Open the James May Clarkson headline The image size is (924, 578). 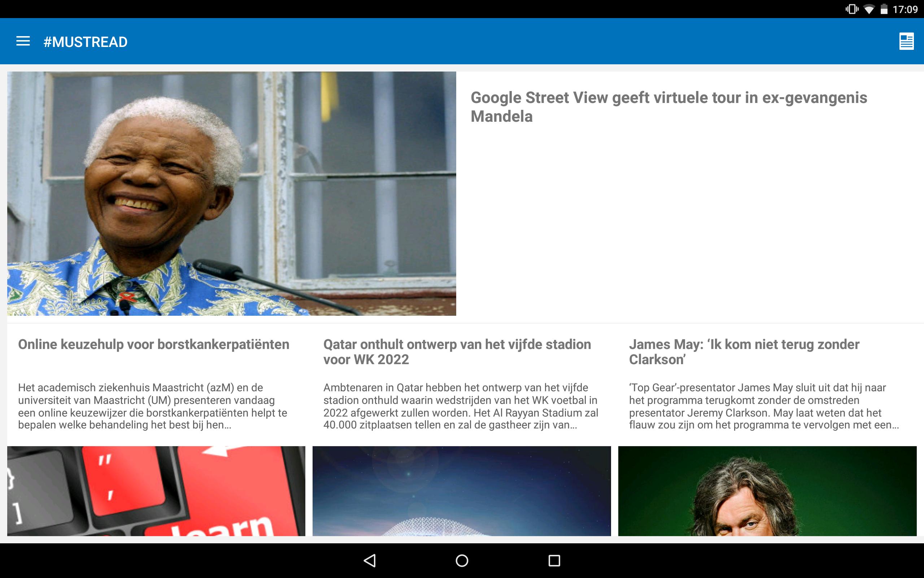744,352
